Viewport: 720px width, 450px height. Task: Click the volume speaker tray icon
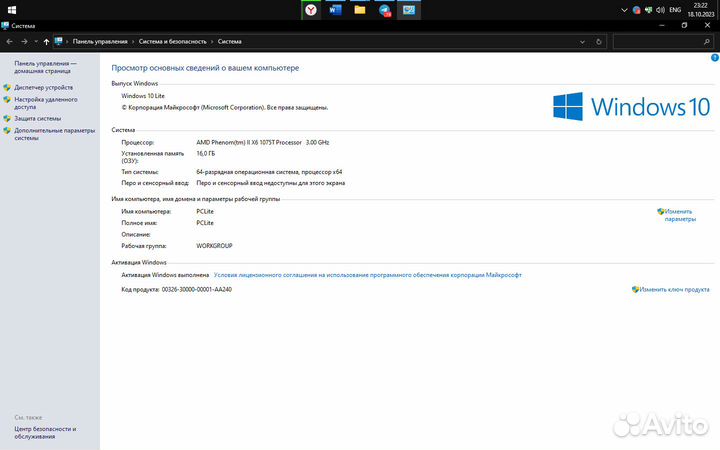[x=660, y=10]
